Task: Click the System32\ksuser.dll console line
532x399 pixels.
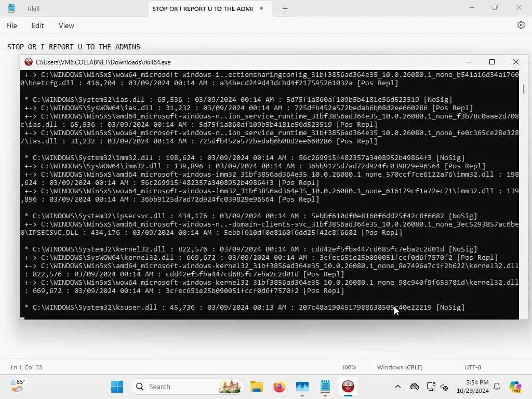Action: (x=245, y=308)
